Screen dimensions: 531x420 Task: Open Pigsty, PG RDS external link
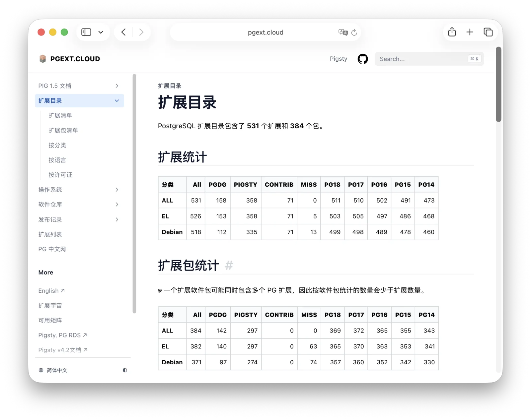click(63, 335)
